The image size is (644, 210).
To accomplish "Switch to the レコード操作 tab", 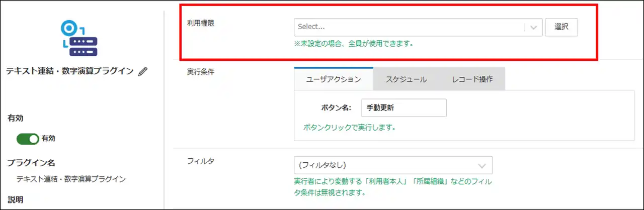I will point(472,79).
